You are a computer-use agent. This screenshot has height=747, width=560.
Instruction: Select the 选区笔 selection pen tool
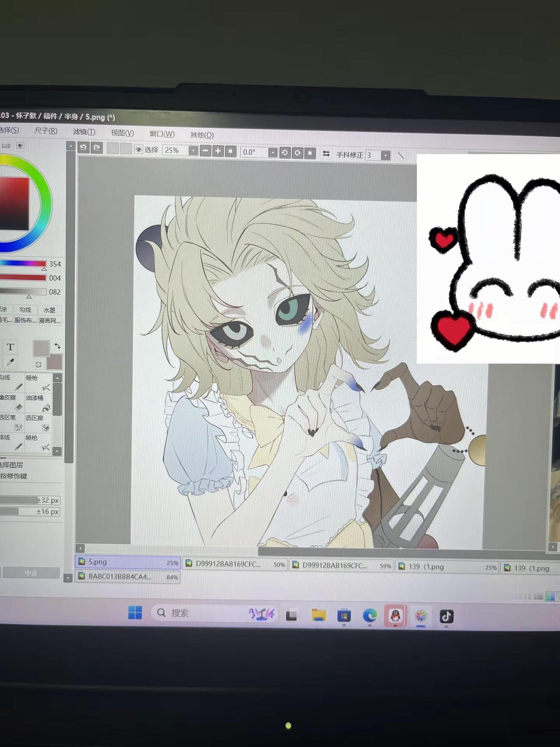click(x=11, y=423)
